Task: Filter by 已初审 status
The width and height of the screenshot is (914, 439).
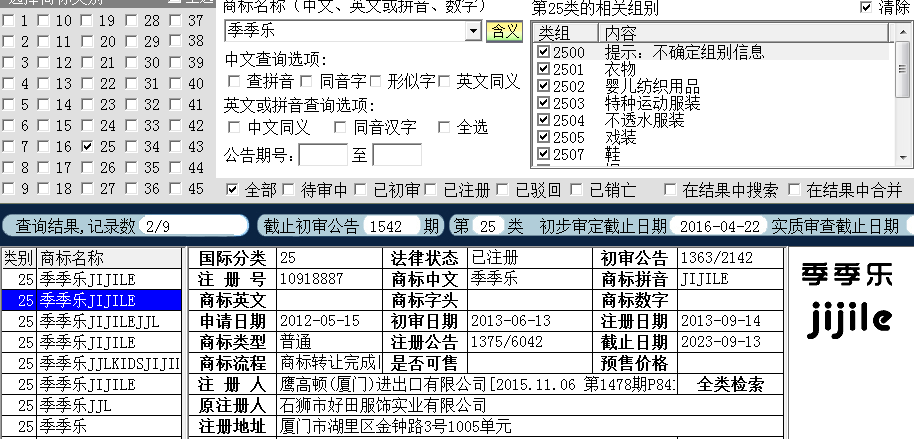Action: pos(360,189)
